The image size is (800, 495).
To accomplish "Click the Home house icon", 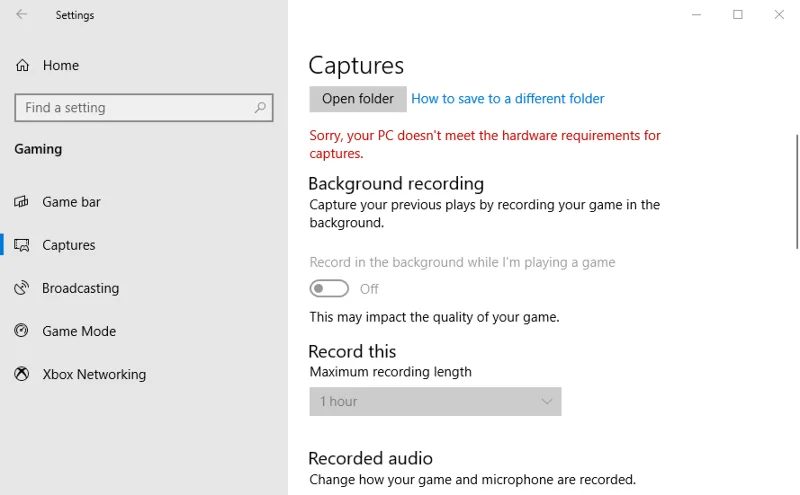I will 22,65.
